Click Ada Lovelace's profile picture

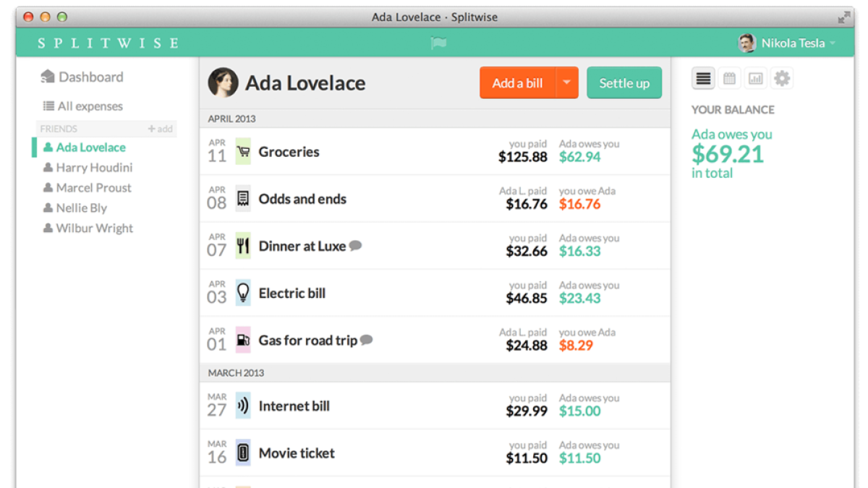(x=223, y=83)
